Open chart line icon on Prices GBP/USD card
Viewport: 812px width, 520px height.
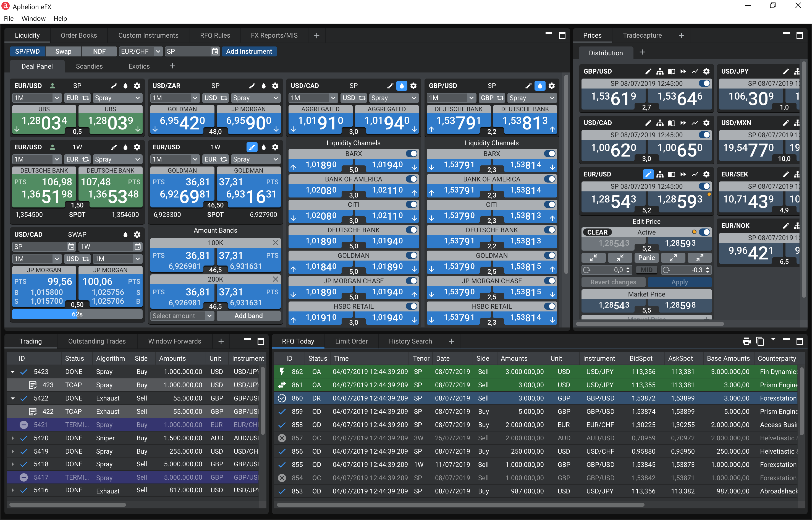695,72
